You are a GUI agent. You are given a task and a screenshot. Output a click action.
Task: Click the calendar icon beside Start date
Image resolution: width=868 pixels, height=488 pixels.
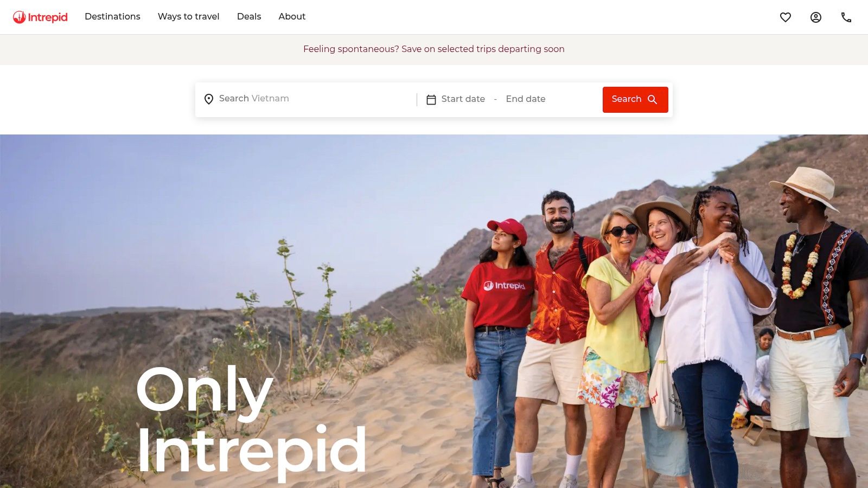click(431, 100)
